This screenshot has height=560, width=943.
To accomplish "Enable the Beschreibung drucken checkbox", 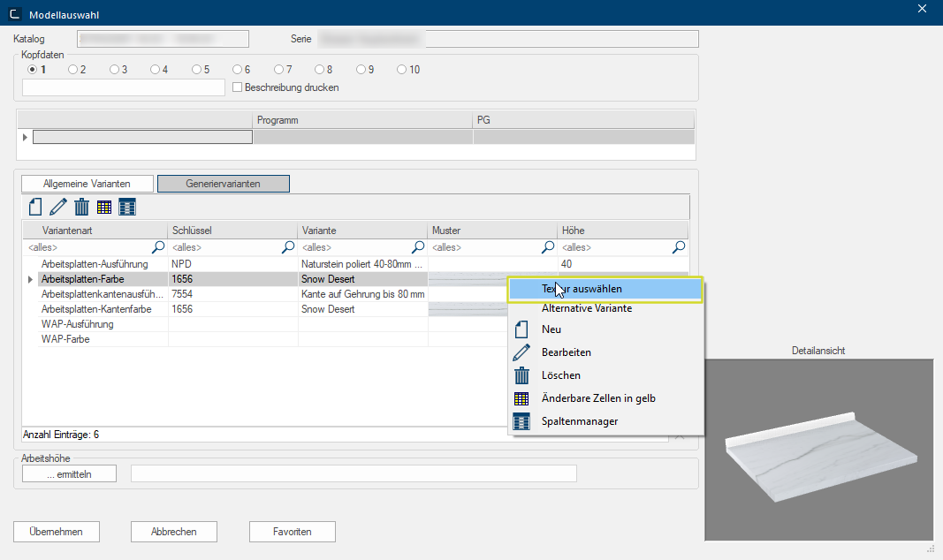I will pos(237,87).
